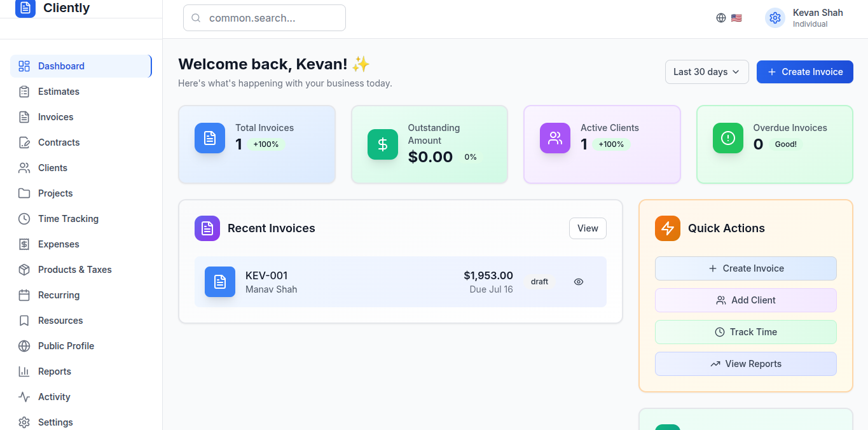Viewport: 868px width, 430px height.
Task: Open the Kevan Shah account menu
Action: click(x=817, y=18)
